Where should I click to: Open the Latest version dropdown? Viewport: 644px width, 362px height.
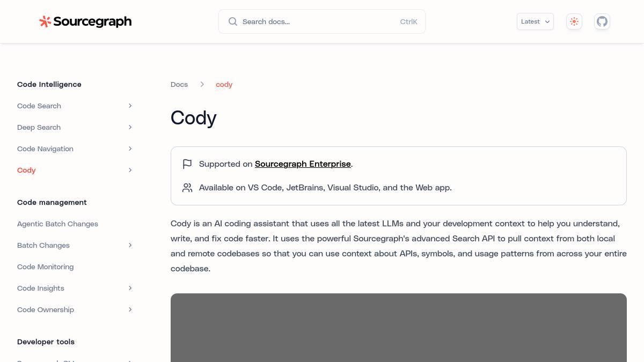pyautogui.click(x=535, y=21)
